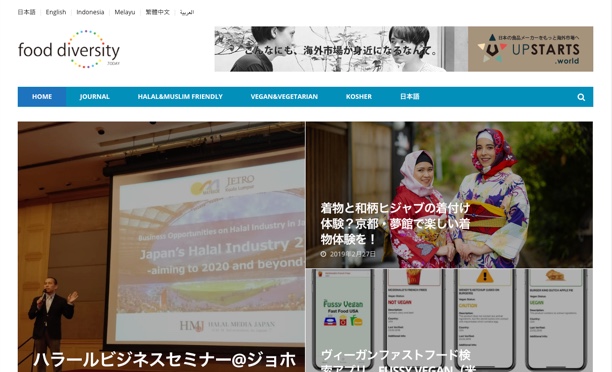Open the search magnifier icon

point(581,97)
